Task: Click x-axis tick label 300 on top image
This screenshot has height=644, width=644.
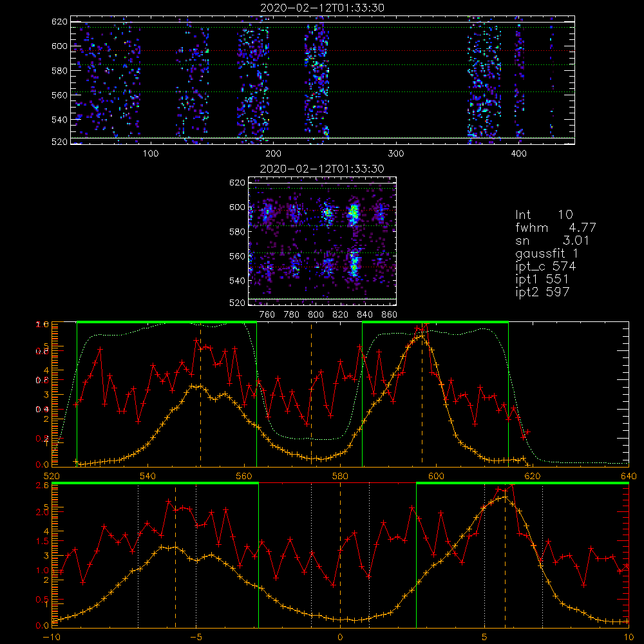Action: click(396, 154)
